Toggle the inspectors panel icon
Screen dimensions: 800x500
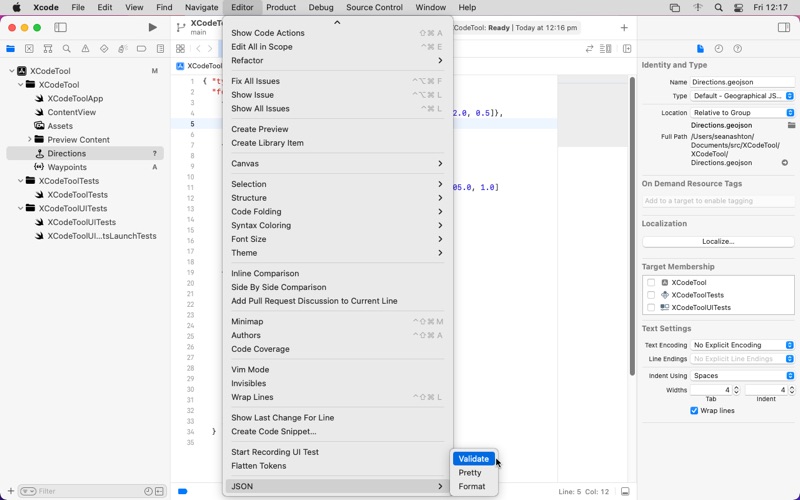pyautogui.click(x=784, y=28)
